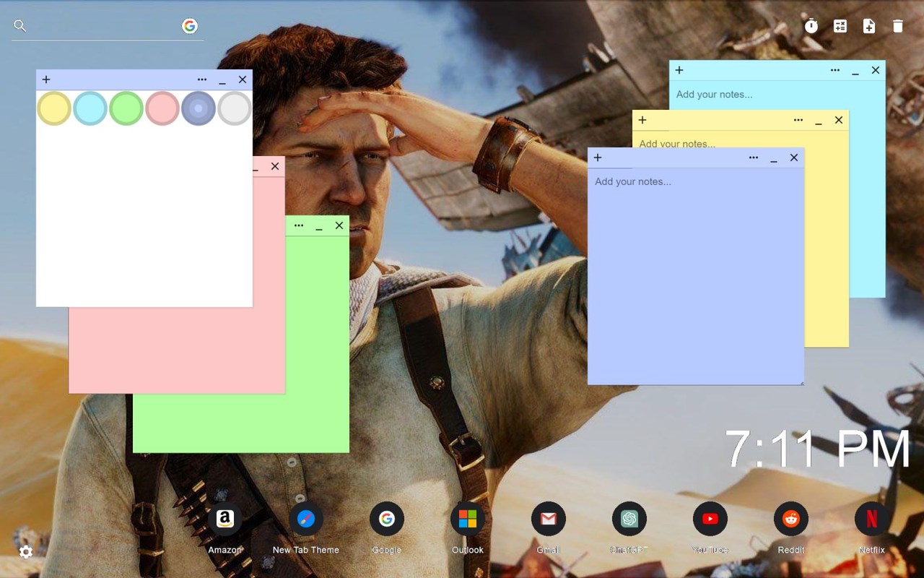Open the countdown timer tool
Screen dimensions: 924x578
click(811, 26)
